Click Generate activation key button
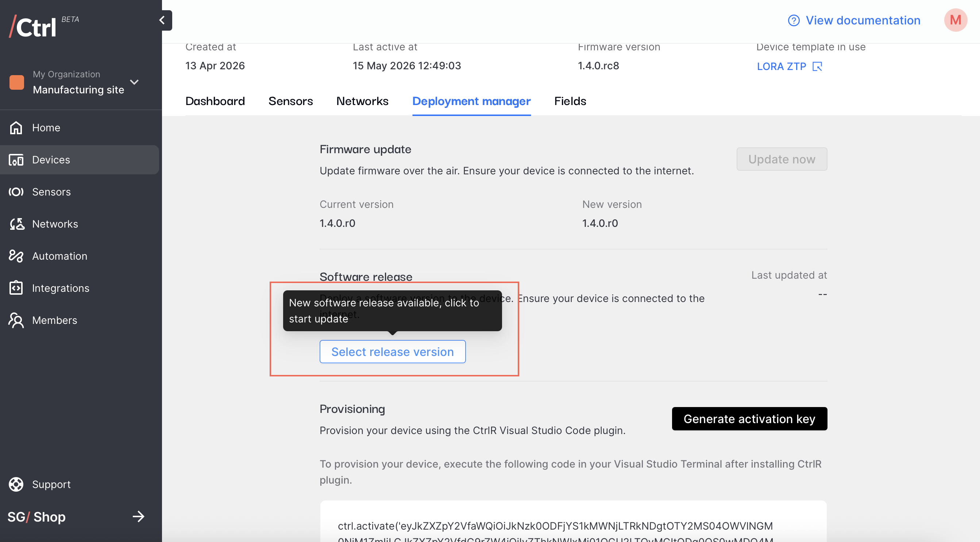Image resolution: width=980 pixels, height=542 pixels. [x=749, y=419]
